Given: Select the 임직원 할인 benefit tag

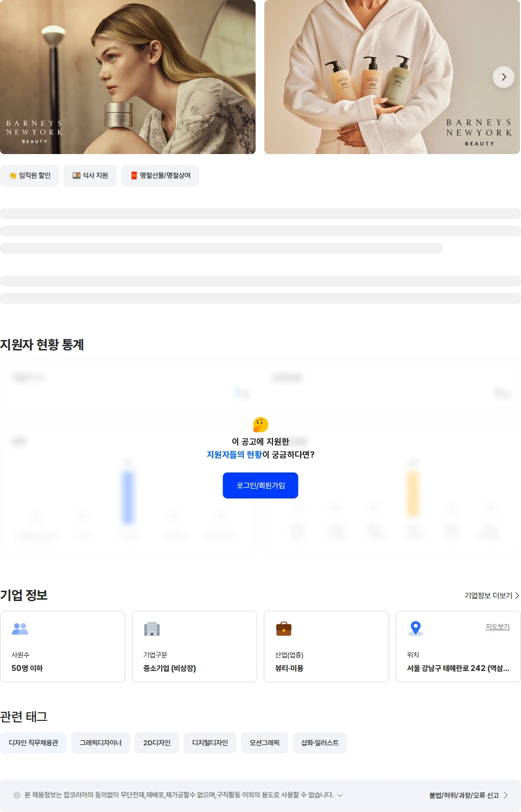Looking at the screenshot, I should tap(30, 176).
